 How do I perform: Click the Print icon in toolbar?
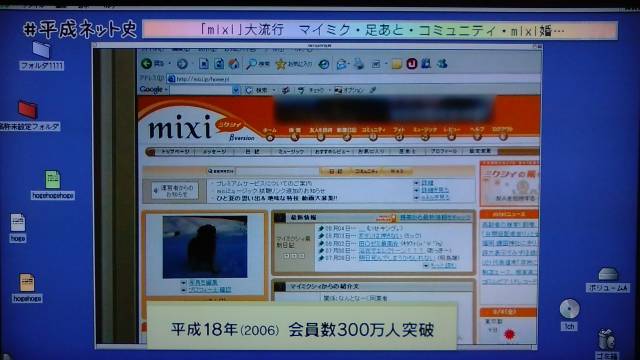pyautogui.click(x=358, y=64)
